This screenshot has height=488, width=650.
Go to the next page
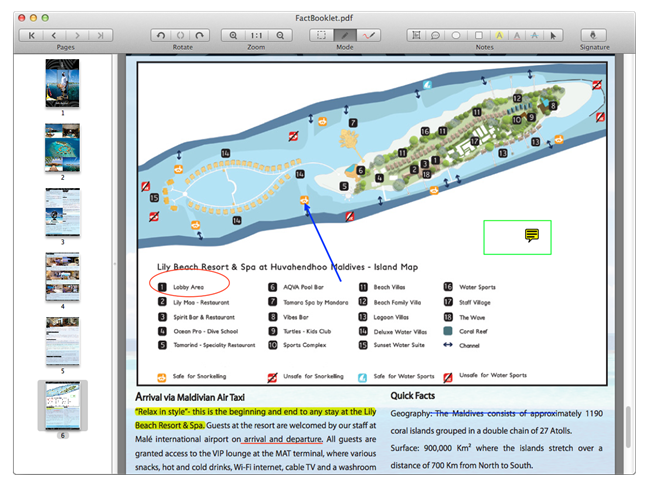(x=78, y=36)
